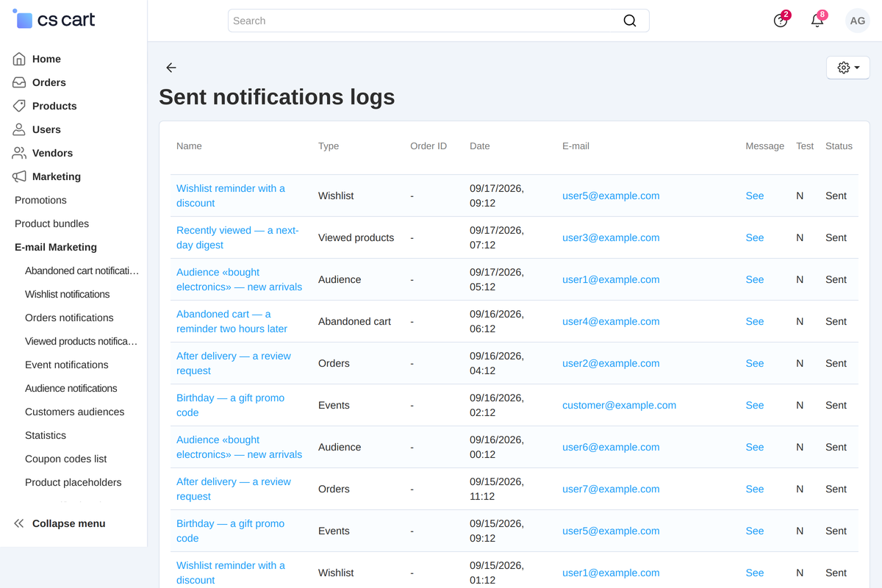
Task: Select E-mail Marketing section
Action: (56, 247)
